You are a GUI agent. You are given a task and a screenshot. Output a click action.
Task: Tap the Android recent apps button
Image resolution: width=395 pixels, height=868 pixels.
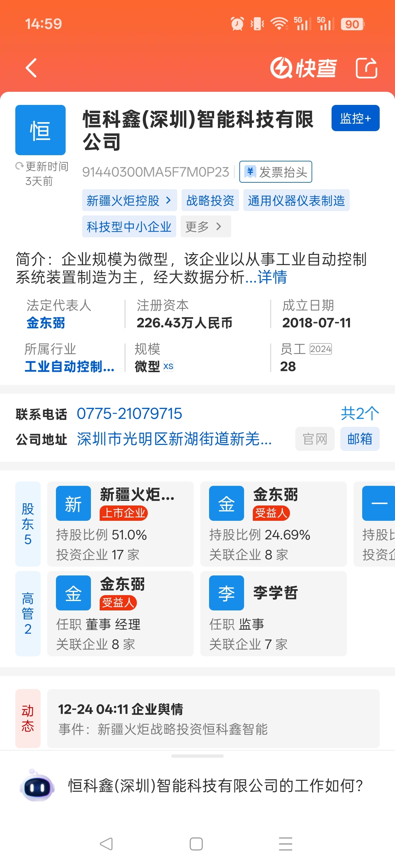(286, 844)
